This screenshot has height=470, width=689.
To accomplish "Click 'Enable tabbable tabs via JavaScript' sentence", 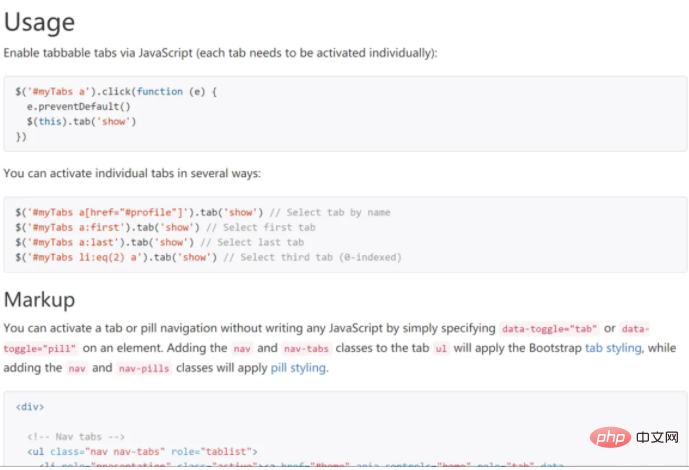I will point(220,53).
